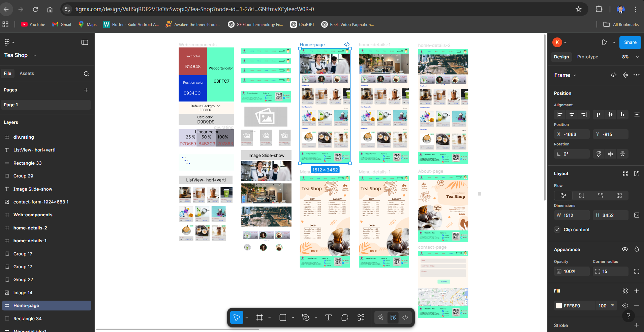This screenshot has width=644, height=332.
Task: Expand the Frame type dropdown
Action: 575,75
